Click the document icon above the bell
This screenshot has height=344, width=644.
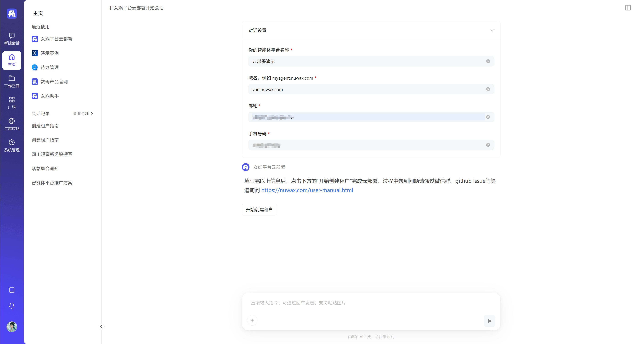coord(12,290)
